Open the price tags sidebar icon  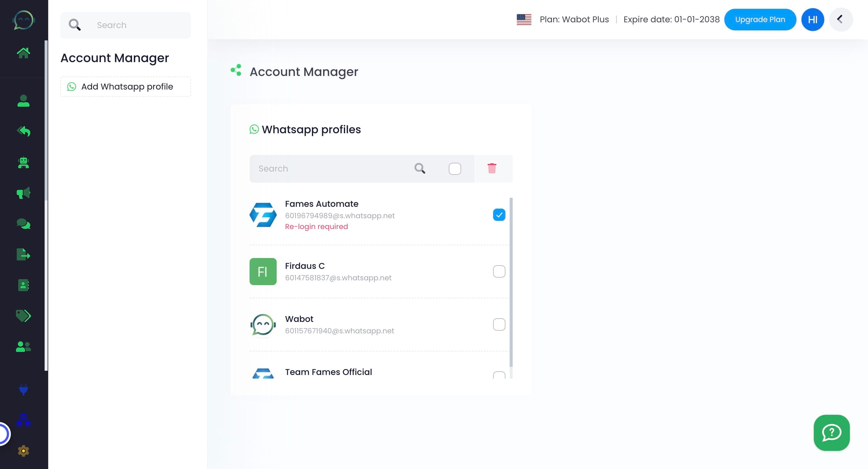(x=23, y=316)
